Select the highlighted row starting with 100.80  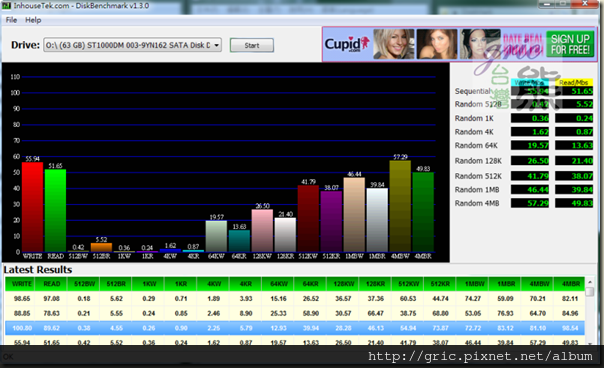(295, 328)
